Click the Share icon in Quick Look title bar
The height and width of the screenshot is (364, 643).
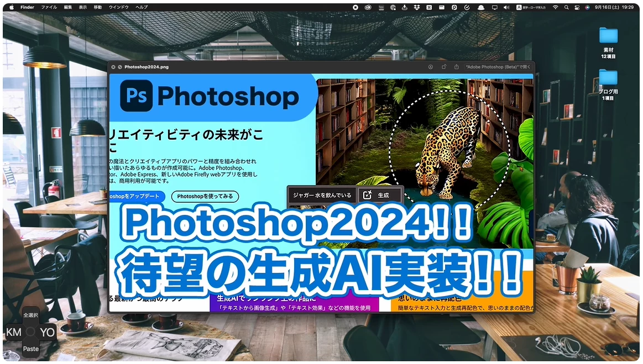click(x=457, y=67)
